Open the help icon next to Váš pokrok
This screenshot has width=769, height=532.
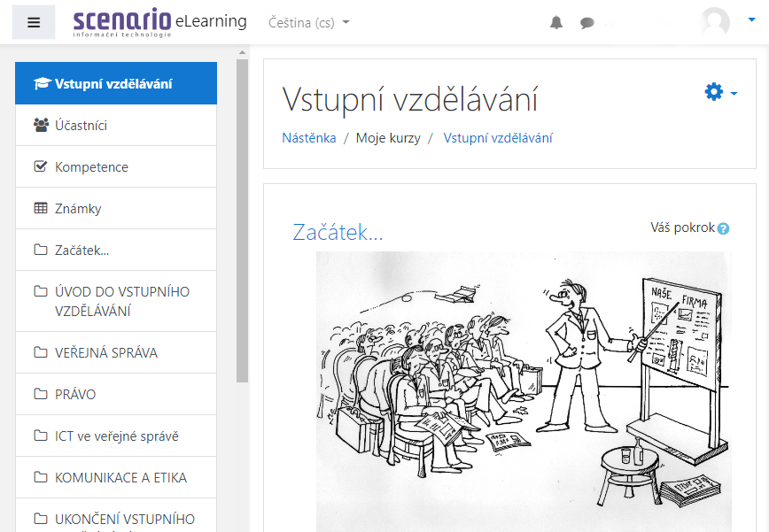pos(724,227)
